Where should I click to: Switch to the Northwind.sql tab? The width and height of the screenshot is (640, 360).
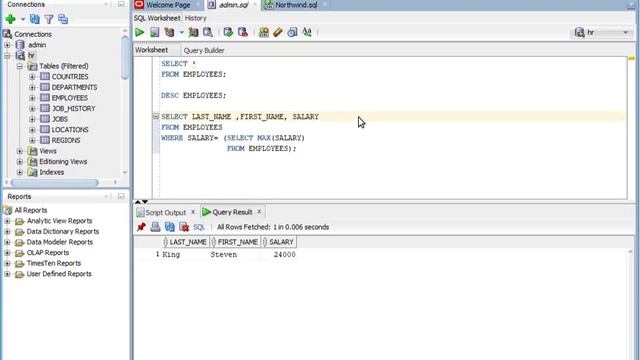(x=296, y=5)
